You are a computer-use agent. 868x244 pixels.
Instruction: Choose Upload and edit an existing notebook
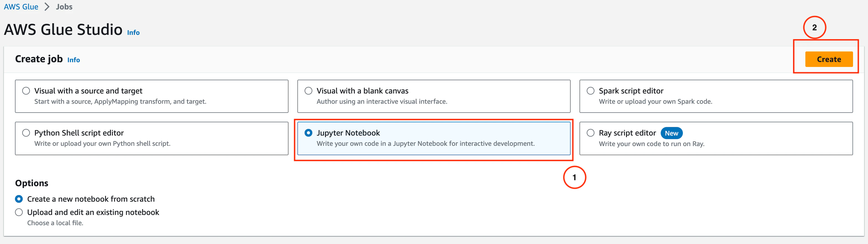click(x=19, y=212)
